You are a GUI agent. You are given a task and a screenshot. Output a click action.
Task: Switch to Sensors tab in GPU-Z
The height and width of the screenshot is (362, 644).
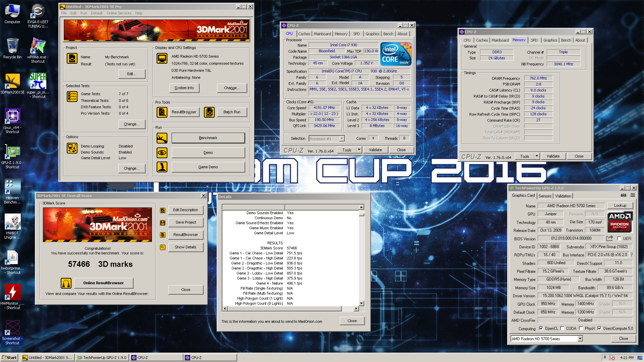(545, 196)
